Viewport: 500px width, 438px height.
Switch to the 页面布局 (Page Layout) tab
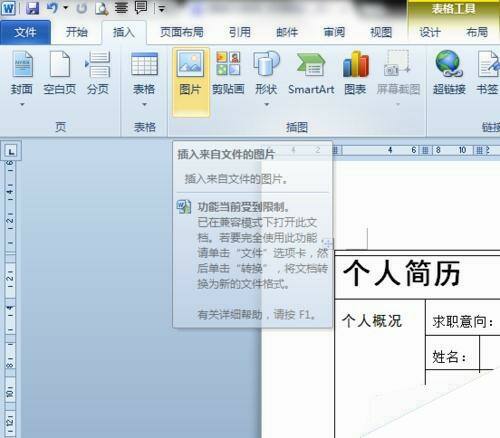tap(182, 32)
